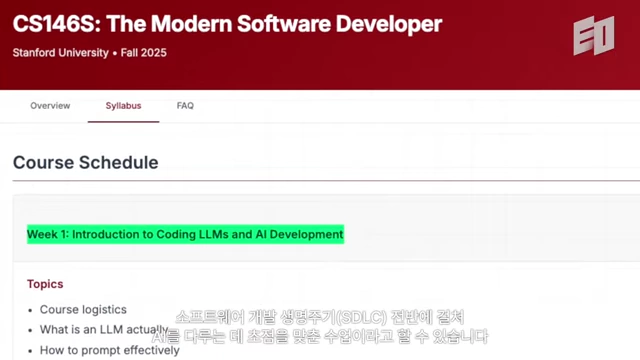Image resolution: width=640 pixels, height=360 pixels.
Task: Select the Syllabus tab
Action: click(x=123, y=106)
